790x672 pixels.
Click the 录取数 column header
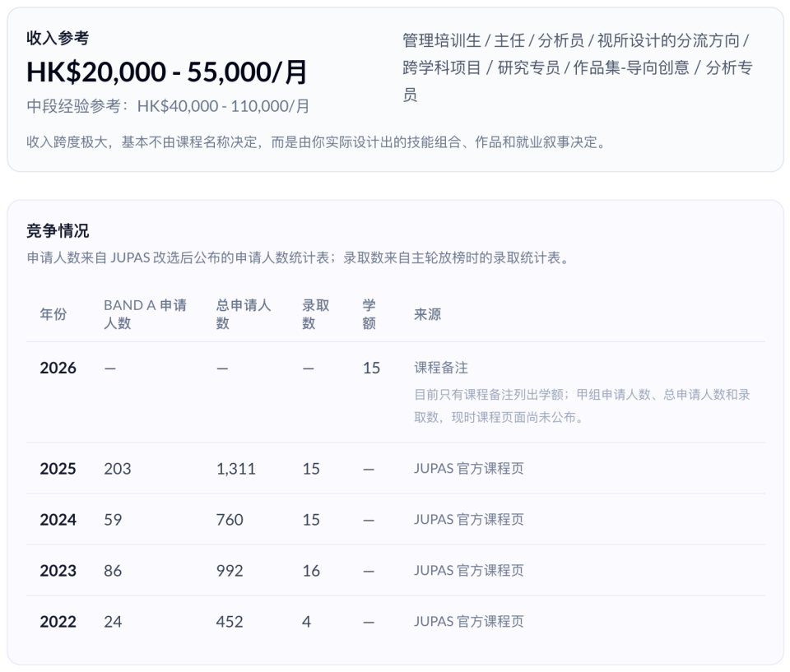click(316, 314)
